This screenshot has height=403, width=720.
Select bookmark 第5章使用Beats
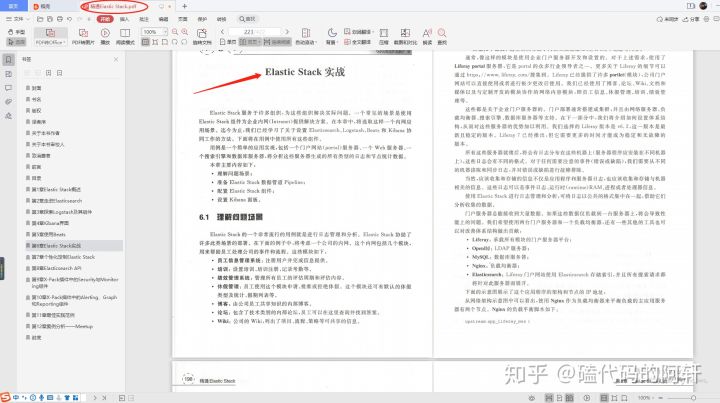[x=49, y=234]
